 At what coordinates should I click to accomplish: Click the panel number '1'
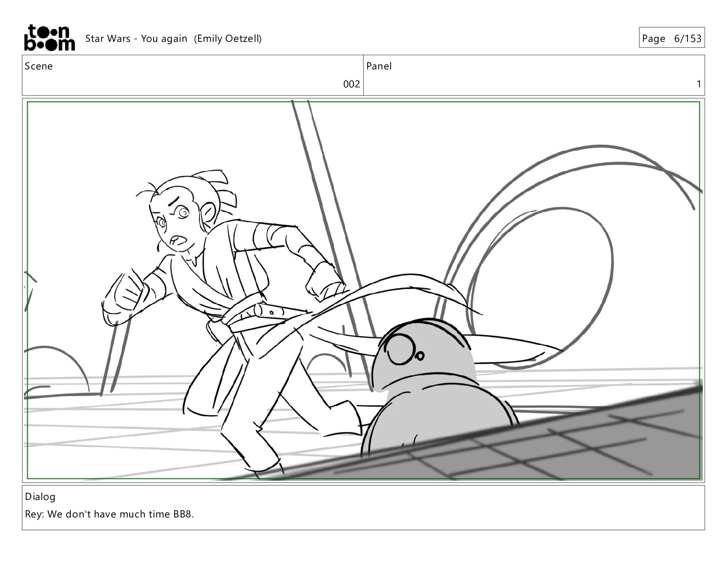click(699, 84)
